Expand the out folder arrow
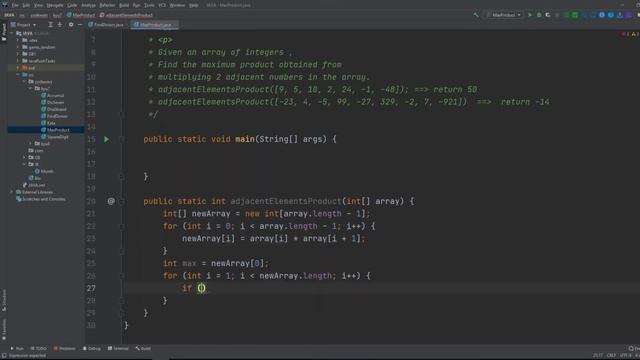Viewport: 640px width, 360px height. 18,68
